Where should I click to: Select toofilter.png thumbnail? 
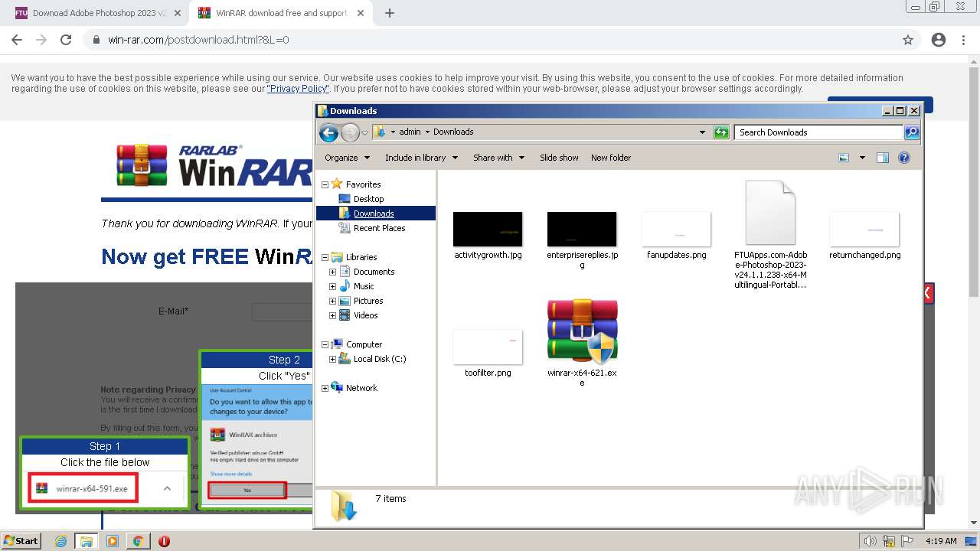(x=488, y=347)
